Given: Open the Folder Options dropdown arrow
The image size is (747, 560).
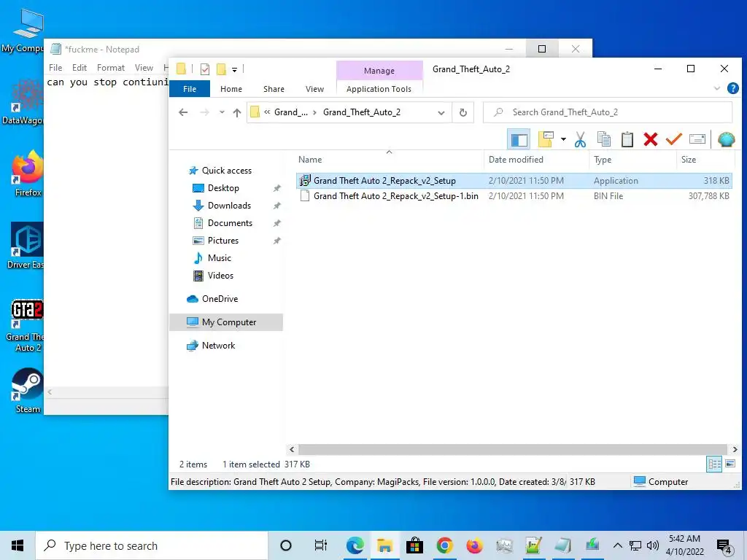Looking at the screenshot, I should point(564,139).
